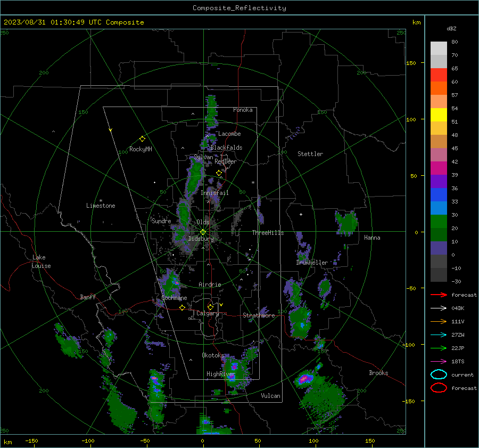Screen dimensions: 479x448
Task: Click the Drumheller label
Action: tap(312, 263)
